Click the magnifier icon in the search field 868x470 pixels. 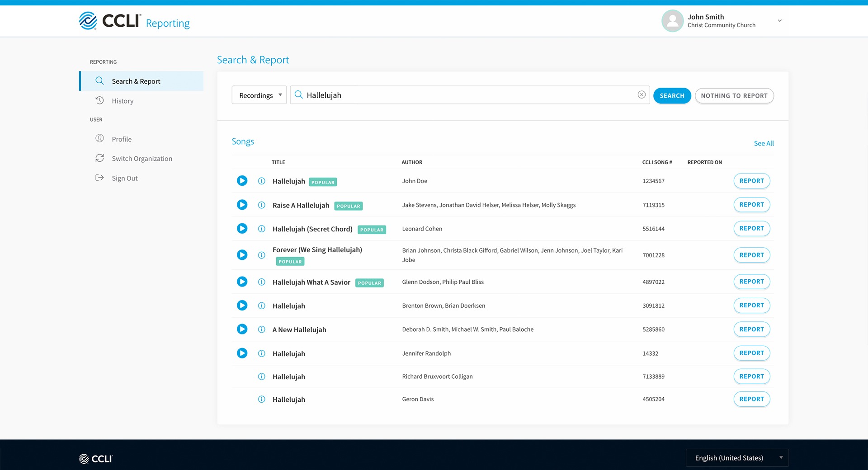pyautogui.click(x=298, y=94)
